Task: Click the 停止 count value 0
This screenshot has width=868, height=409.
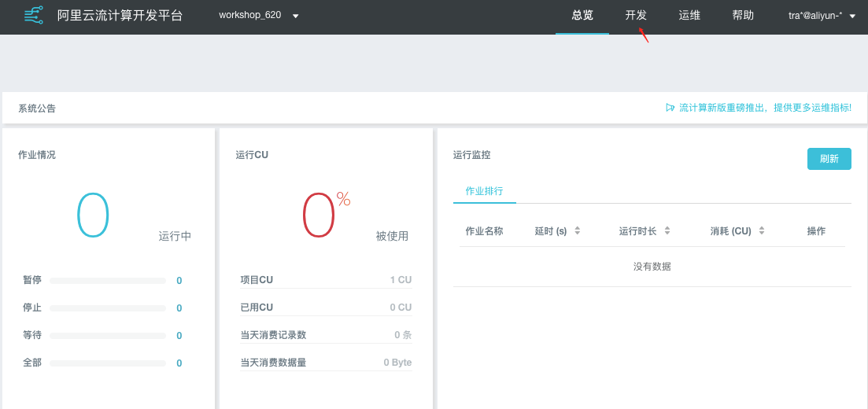Action: coord(179,308)
